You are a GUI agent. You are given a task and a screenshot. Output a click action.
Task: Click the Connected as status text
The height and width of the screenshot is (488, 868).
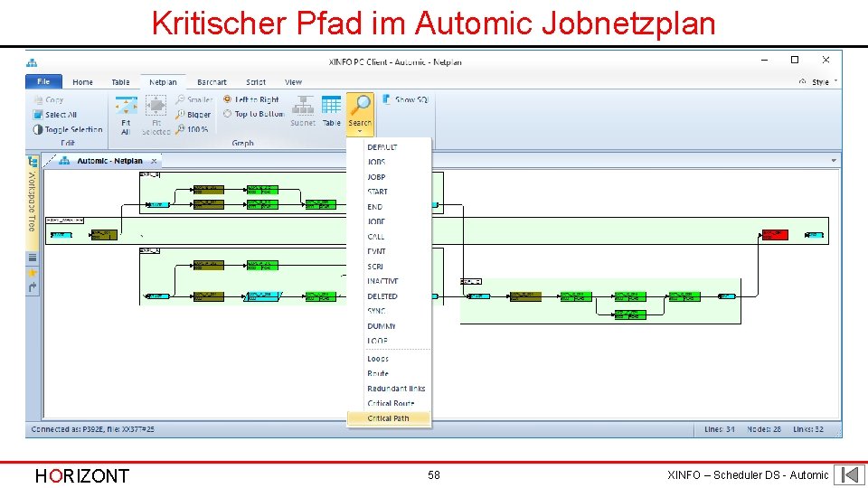93,429
